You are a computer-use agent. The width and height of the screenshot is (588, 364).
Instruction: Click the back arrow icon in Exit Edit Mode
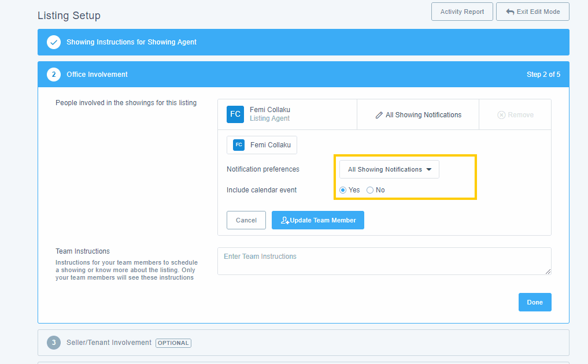click(510, 12)
